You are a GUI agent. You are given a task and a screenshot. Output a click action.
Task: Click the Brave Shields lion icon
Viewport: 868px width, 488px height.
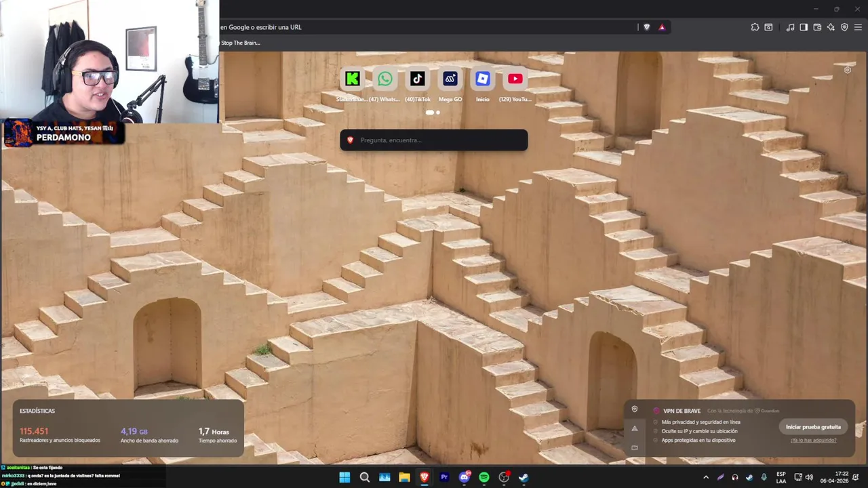(646, 27)
